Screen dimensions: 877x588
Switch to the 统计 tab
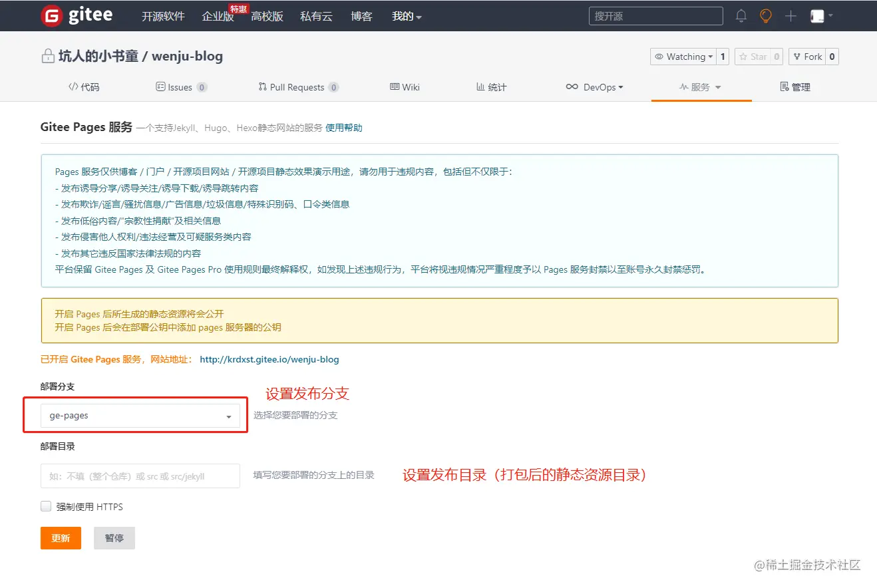pyautogui.click(x=491, y=87)
